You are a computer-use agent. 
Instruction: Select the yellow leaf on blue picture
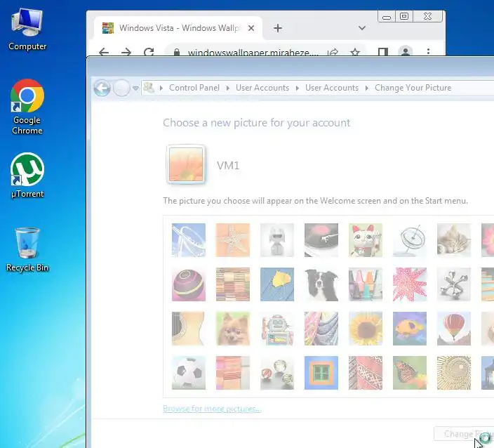click(x=277, y=284)
